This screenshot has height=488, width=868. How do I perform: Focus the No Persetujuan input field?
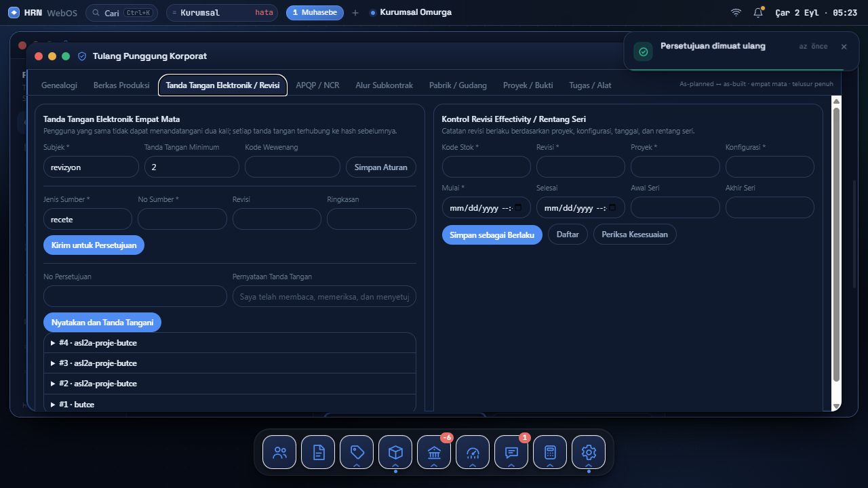coord(135,296)
